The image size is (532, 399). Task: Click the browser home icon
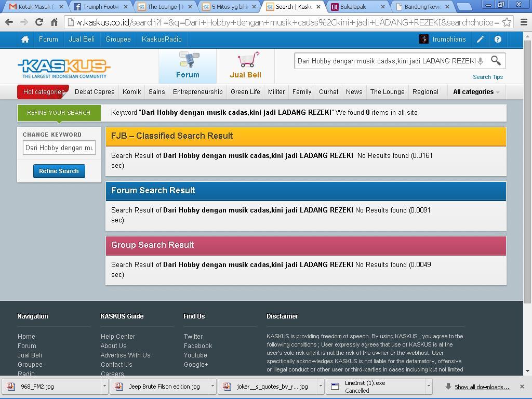tap(54, 22)
